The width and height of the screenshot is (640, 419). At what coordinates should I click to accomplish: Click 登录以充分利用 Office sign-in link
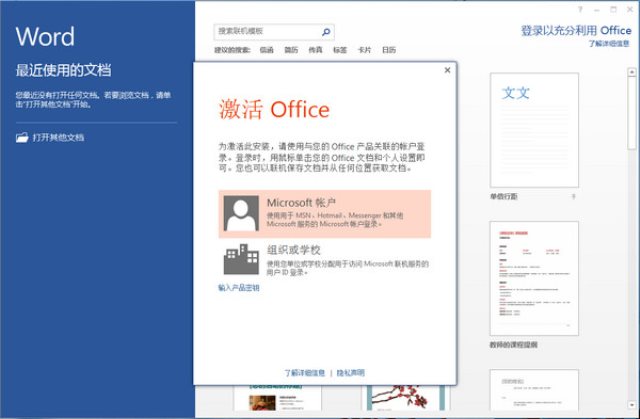click(576, 30)
